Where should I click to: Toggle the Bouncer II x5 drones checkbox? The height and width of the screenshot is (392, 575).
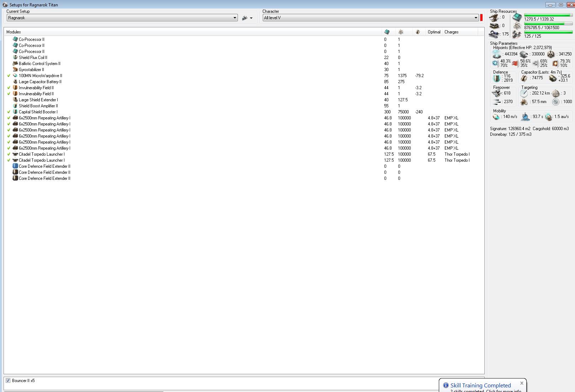point(8,381)
